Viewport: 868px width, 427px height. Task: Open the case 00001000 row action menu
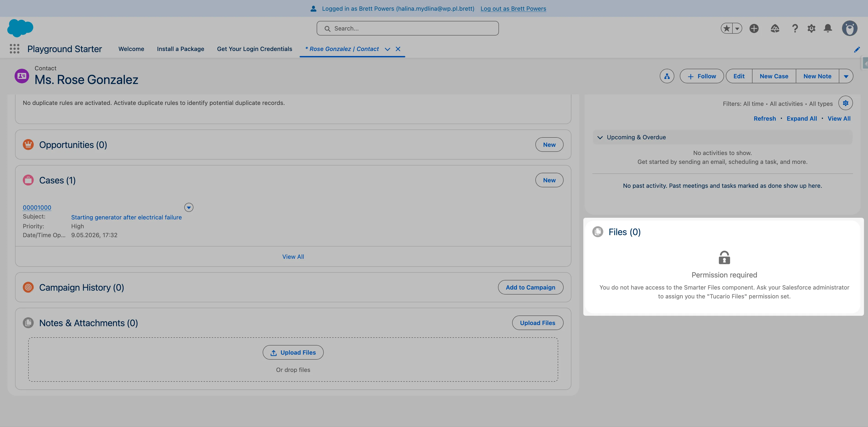189,207
